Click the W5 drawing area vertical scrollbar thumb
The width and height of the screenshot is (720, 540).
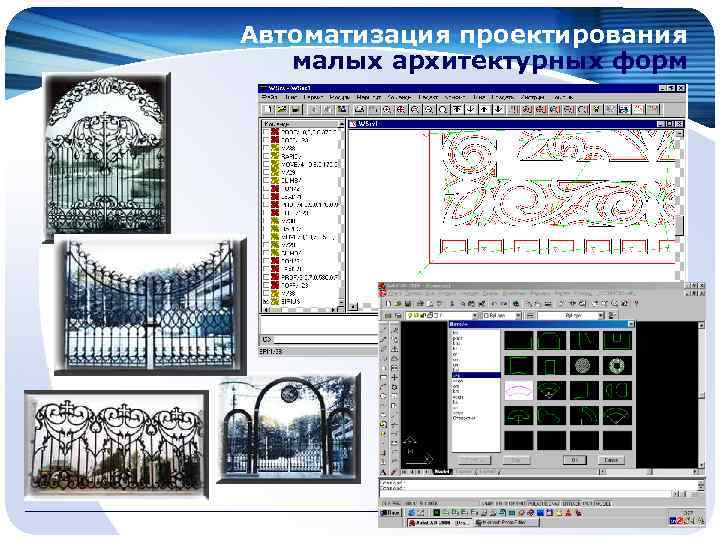point(679,225)
